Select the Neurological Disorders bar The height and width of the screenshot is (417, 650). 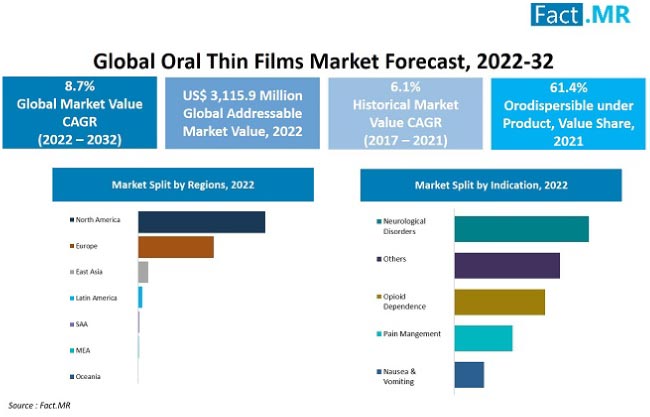[x=521, y=229]
